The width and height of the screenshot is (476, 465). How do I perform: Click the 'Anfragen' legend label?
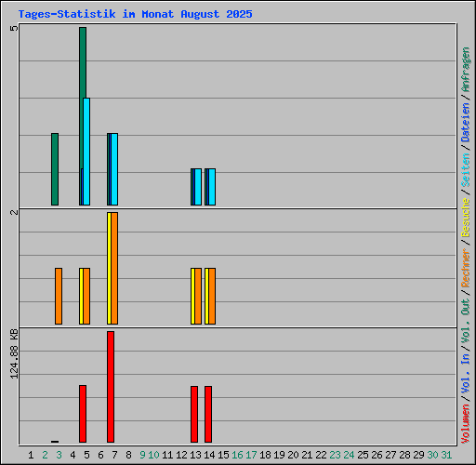(x=466, y=70)
